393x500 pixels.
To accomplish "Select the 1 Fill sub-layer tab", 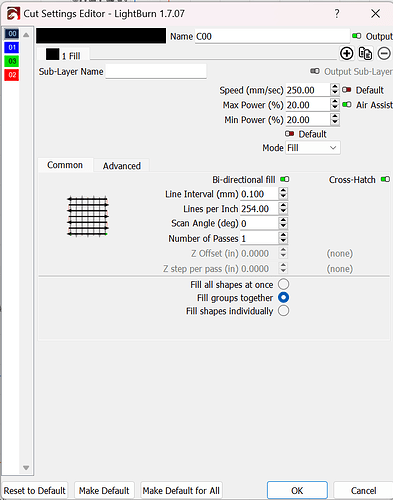I will 63,55.
